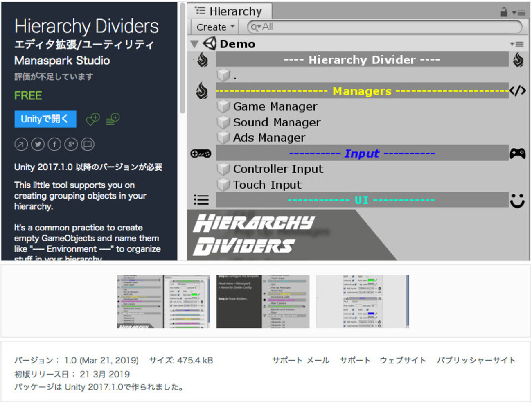The image size is (532, 404).
Task: Click the cube icon of Controller Input
Action: coord(223,169)
